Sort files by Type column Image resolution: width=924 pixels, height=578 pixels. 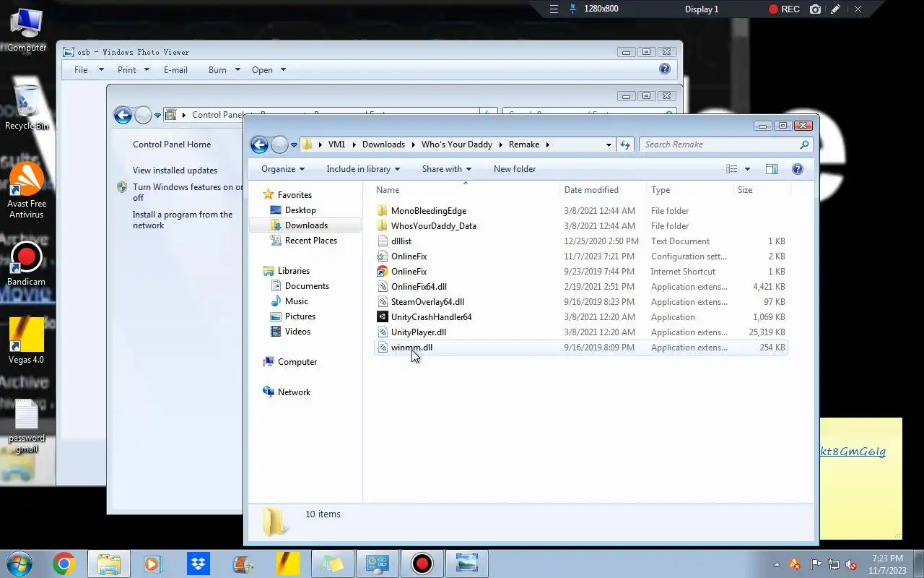[689, 190]
